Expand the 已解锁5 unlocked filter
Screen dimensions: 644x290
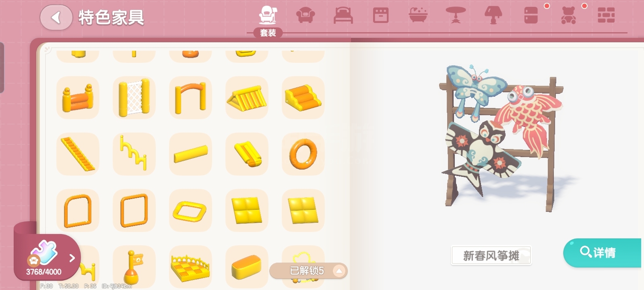pos(308,271)
